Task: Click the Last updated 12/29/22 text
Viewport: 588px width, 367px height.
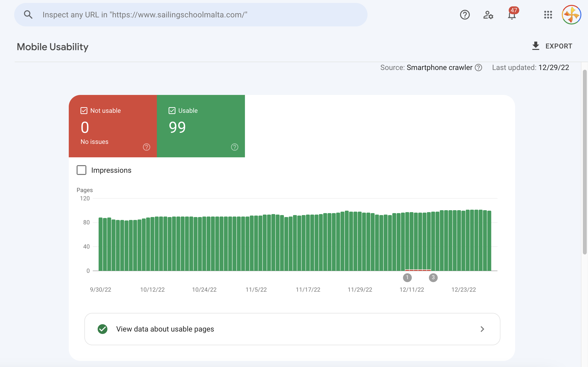Action: point(530,68)
